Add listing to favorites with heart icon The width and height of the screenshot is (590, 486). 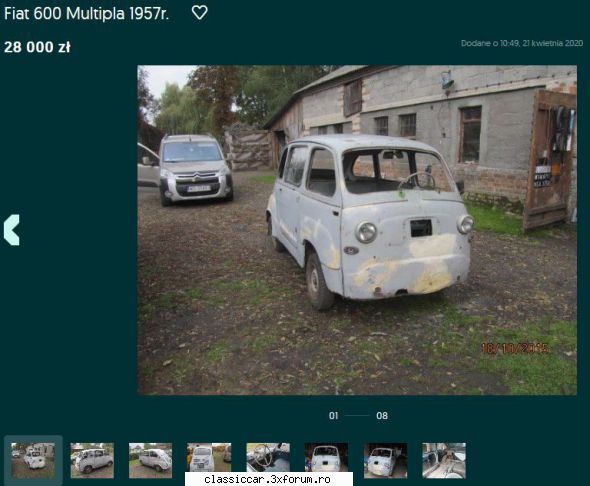[199, 13]
